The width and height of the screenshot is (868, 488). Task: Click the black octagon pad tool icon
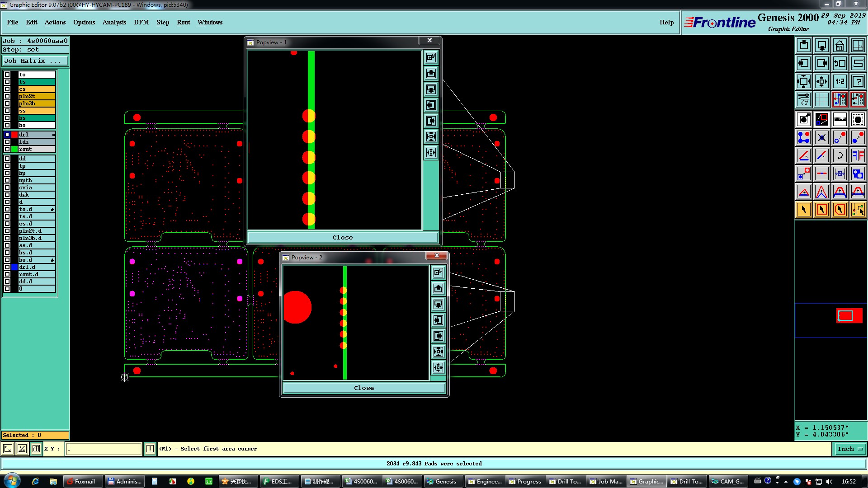coord(858,119)
